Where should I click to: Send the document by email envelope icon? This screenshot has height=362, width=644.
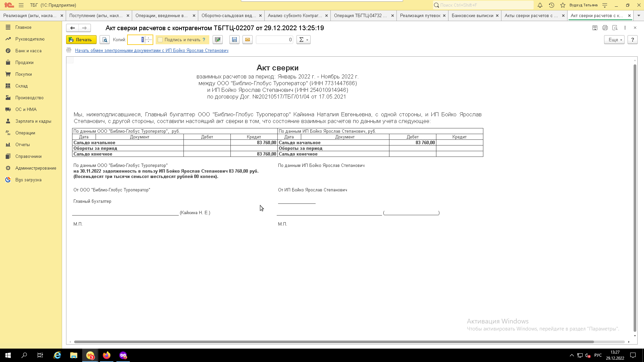point(248,40)
